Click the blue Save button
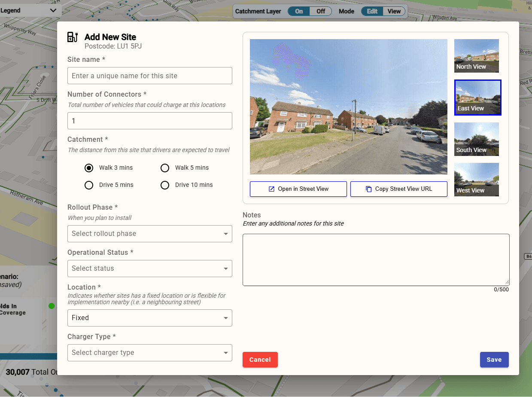The image size is (532, 397). pyautogui.click(x=494, y=360)
